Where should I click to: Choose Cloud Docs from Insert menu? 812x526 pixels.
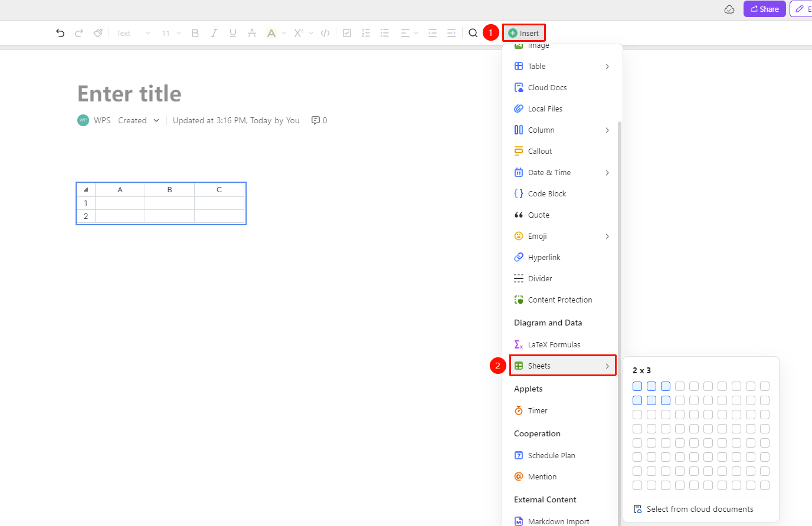(x=562, y=88)
